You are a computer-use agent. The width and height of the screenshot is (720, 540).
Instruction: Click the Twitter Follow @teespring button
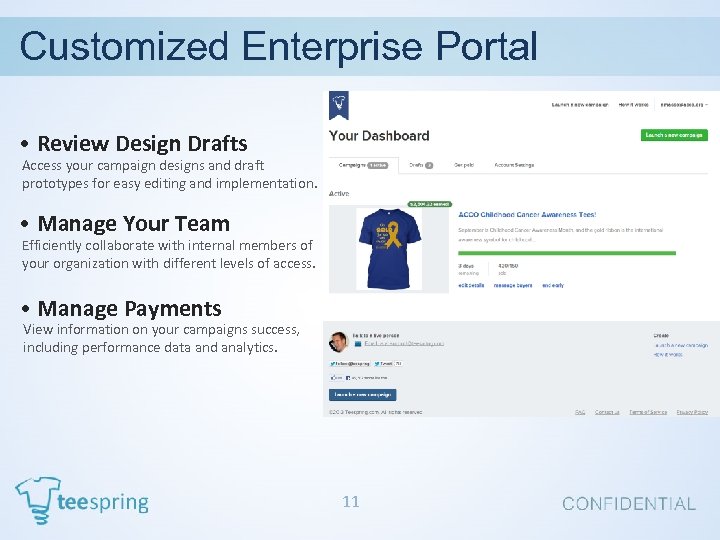pyautogui.click(x=350, y=364)
